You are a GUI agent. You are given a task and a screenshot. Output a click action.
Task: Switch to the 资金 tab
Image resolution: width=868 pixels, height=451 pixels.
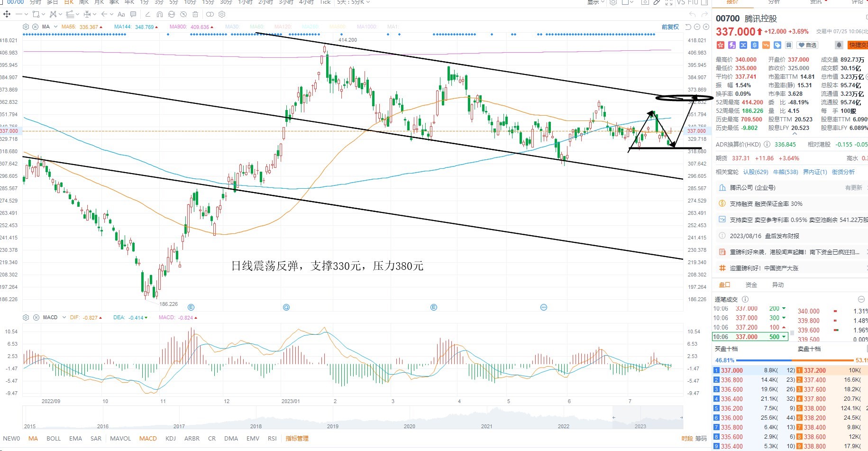[751, 285]
